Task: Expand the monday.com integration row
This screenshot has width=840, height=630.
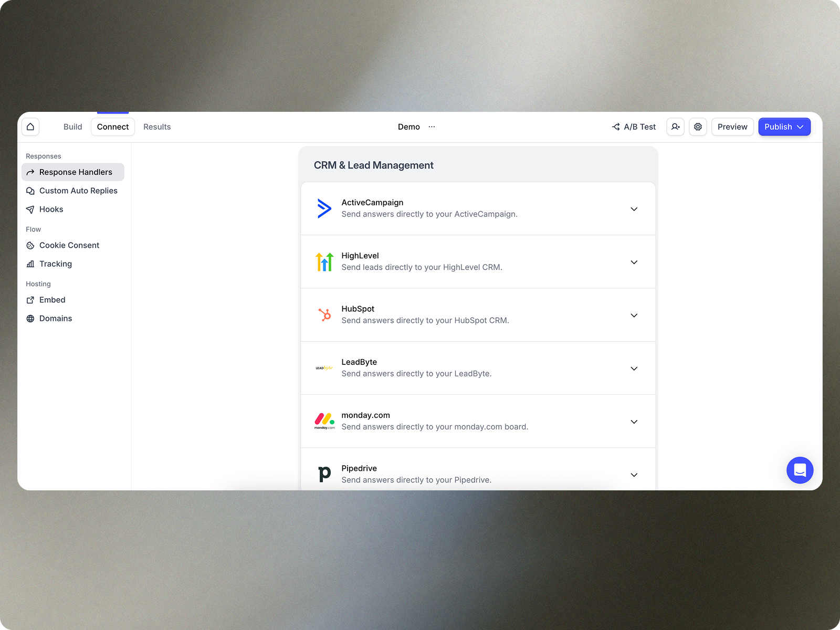Action: click(634, 422)
